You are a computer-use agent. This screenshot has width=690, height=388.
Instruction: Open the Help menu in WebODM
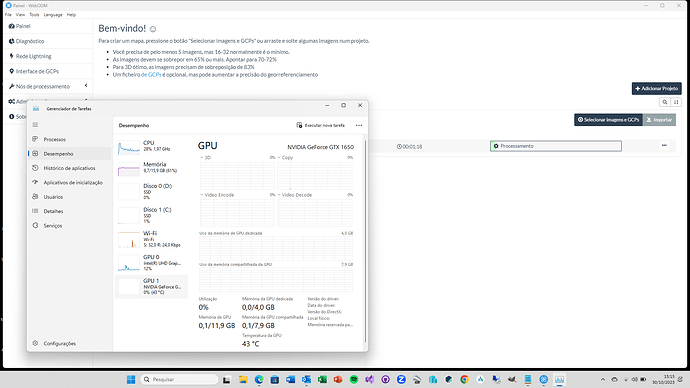[x=71, y=15]
